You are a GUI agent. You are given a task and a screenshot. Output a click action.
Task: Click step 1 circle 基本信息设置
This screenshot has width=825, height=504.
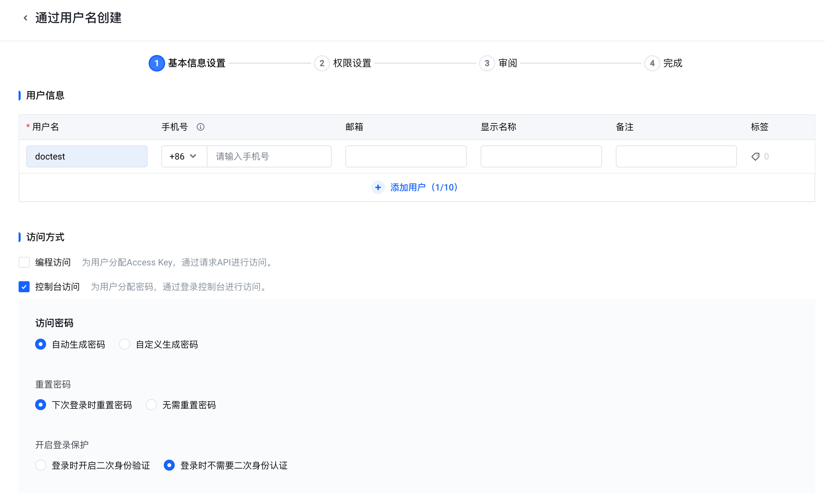(x=157, y=63)
